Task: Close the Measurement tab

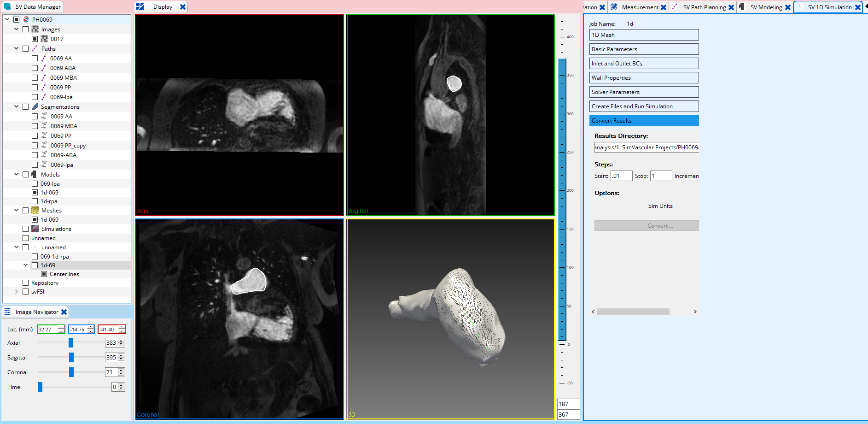Action: pos(664,7)
